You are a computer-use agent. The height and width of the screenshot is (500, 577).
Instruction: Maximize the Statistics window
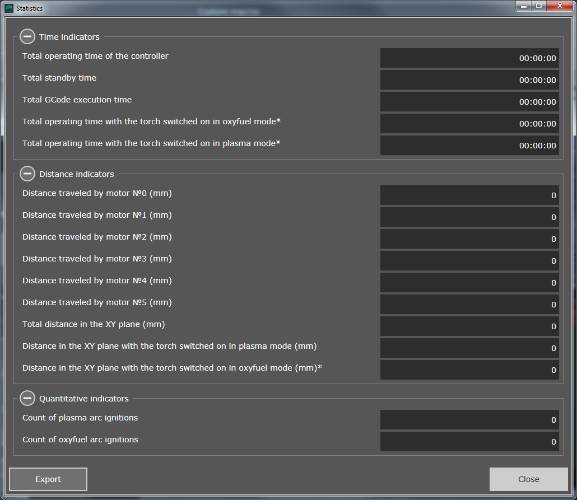pos(539,6)
